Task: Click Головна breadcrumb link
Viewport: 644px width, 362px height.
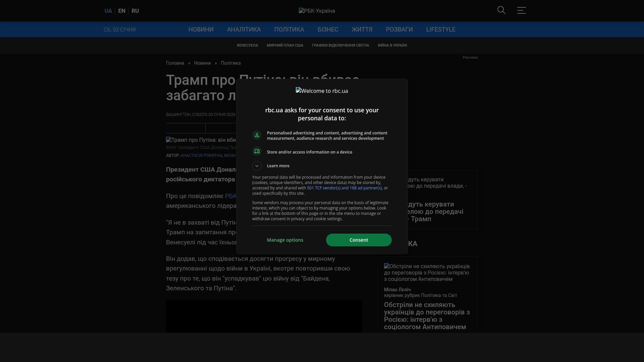Action: point(175,63)
